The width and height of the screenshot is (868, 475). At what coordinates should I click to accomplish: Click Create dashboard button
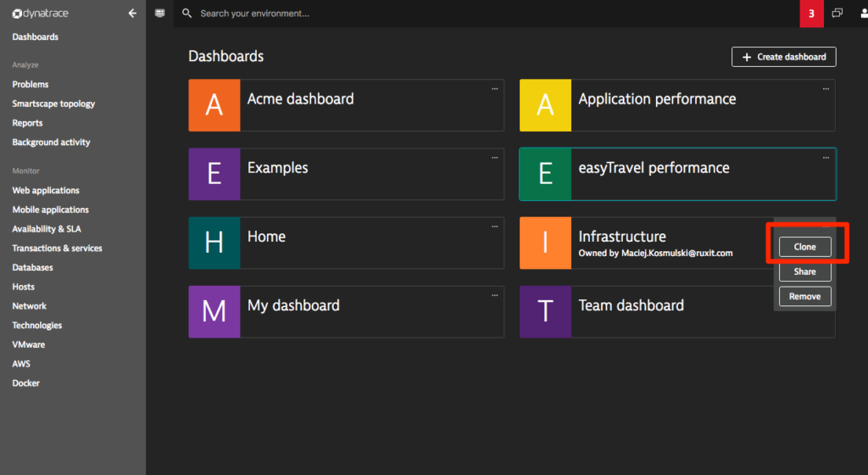pos(784,57)
